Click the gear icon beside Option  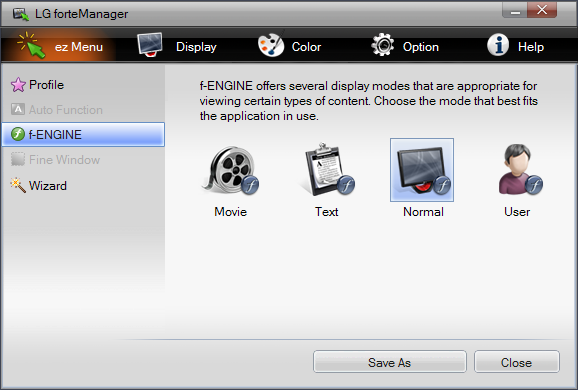(382, 45)
